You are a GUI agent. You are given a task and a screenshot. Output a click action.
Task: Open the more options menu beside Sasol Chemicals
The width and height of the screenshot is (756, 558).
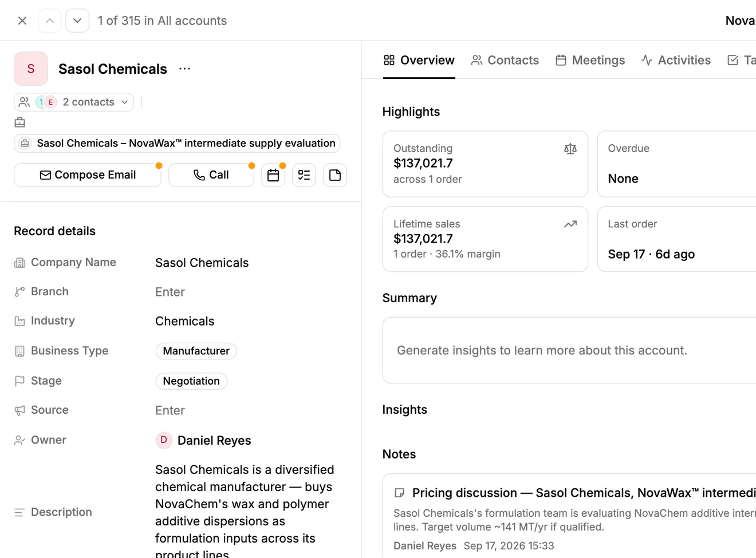pyautogui.click(x=184, y=69)
